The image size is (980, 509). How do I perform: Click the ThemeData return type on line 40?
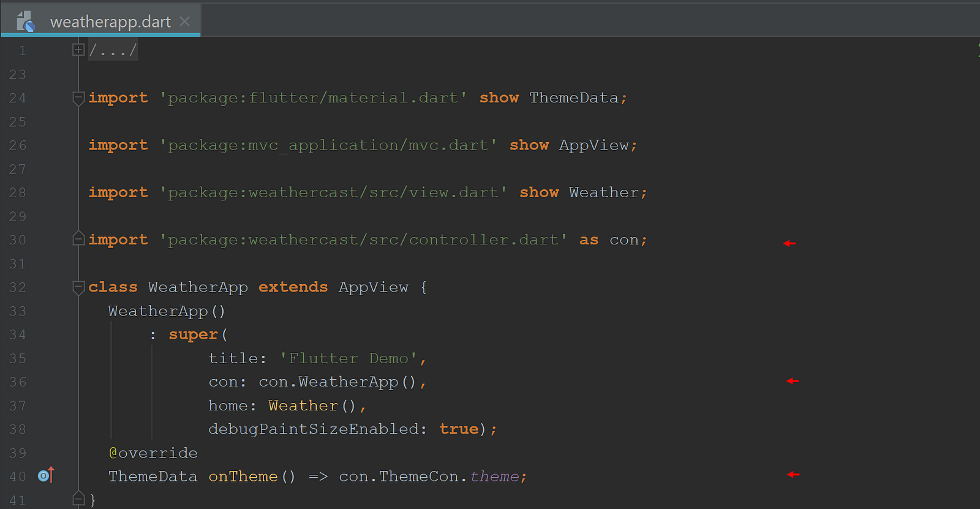click(x=153, y=477)
